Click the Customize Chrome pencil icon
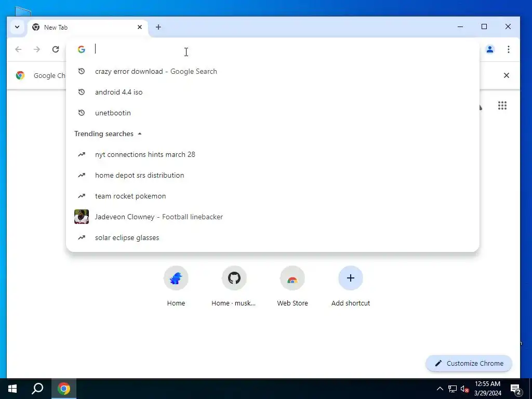Viewport: 532px width, 399px height. pos(438,363)
